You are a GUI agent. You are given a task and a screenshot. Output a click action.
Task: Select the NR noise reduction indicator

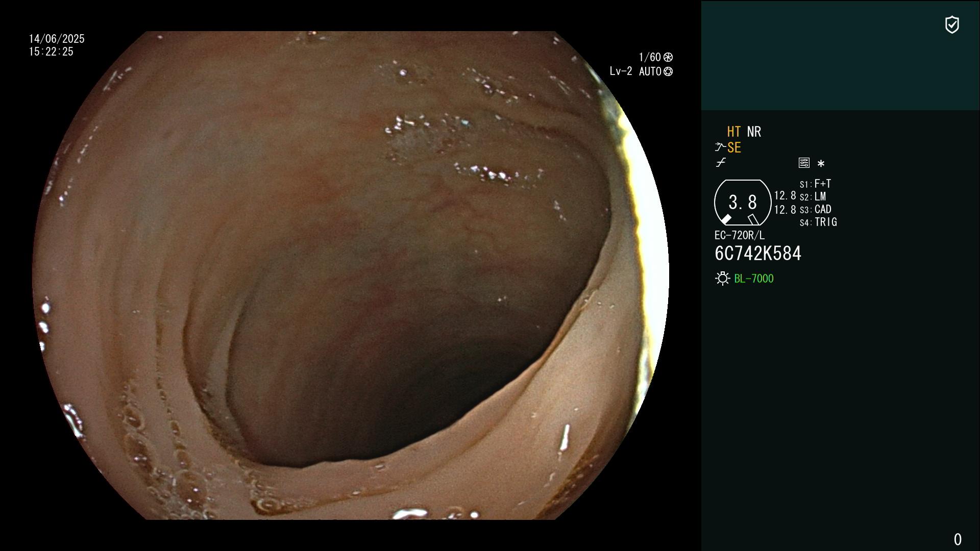(x=754, y=132)
